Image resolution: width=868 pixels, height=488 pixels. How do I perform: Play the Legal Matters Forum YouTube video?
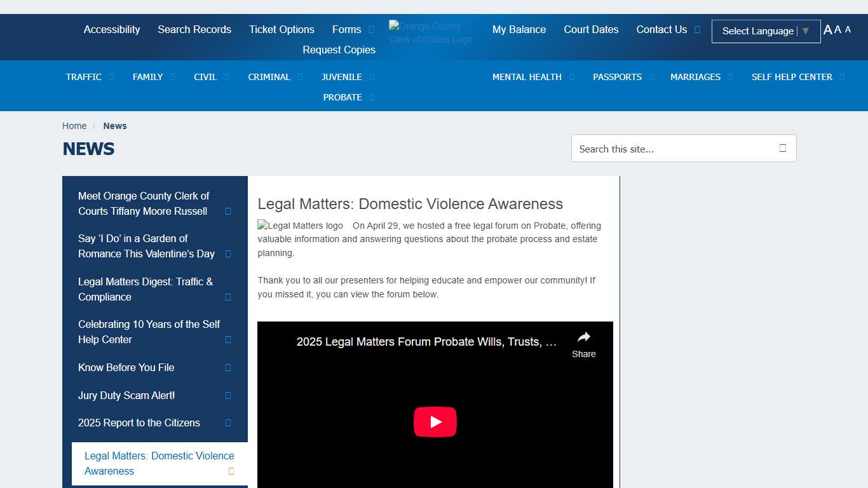pos(435,422)
